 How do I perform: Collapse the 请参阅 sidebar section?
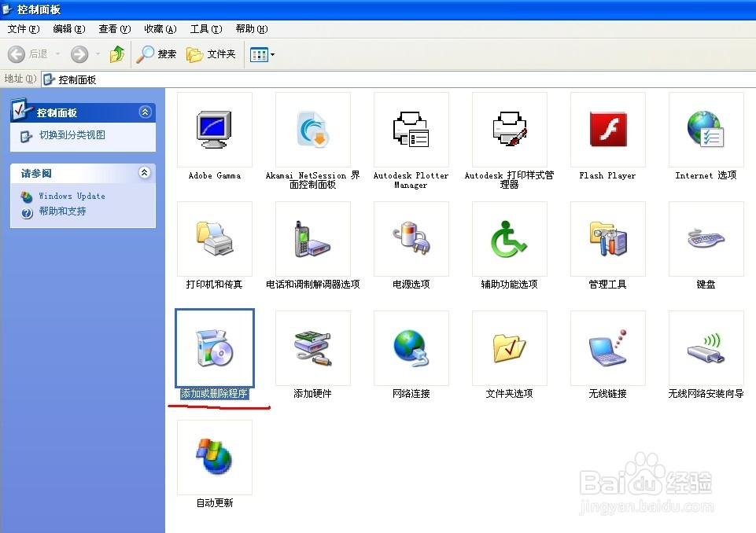pyautogui.click(x=145, y=173)
